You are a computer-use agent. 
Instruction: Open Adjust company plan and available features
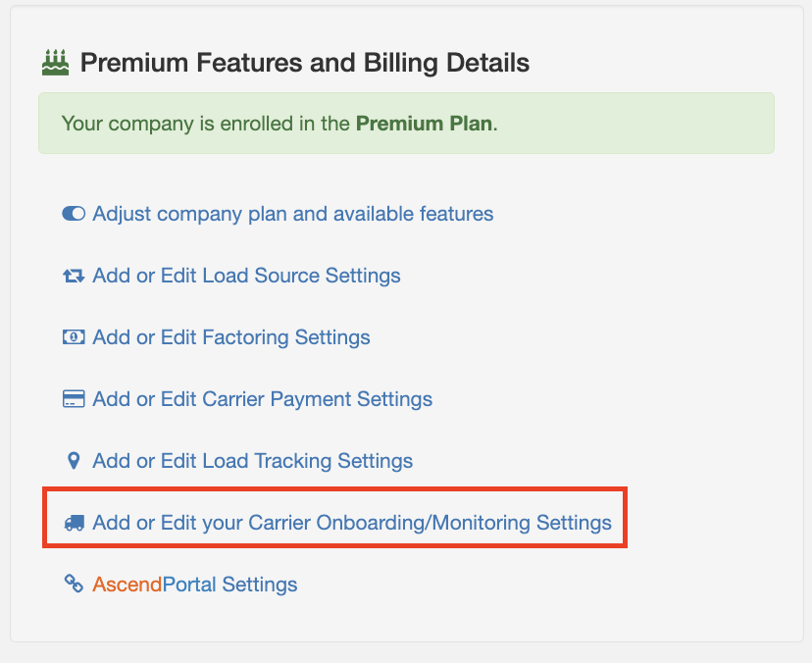292,214
